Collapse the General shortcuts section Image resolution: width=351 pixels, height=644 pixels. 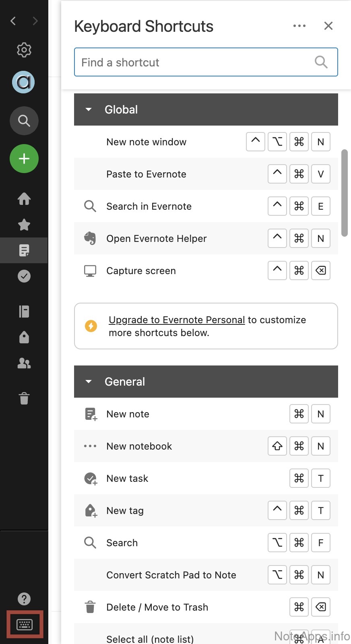(x=89, y=382)
